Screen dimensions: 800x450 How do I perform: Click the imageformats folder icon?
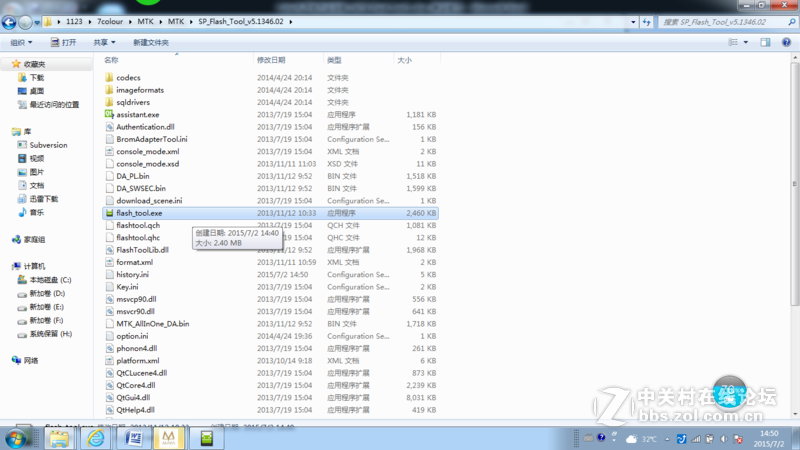109,90
